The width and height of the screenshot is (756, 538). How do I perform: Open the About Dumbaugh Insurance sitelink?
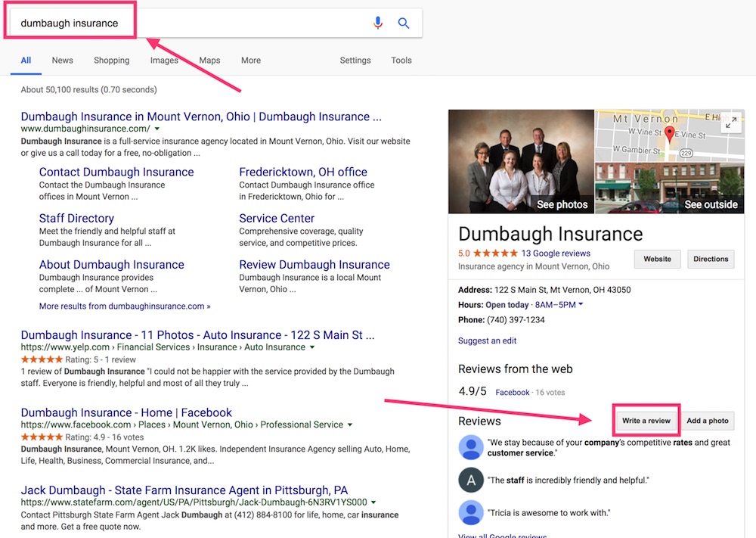[111, 265]
